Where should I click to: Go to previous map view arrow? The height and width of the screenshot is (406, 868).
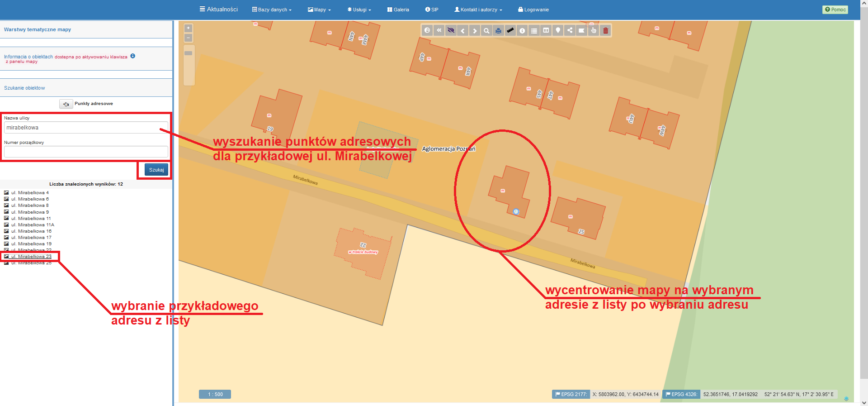pos(462,31)
